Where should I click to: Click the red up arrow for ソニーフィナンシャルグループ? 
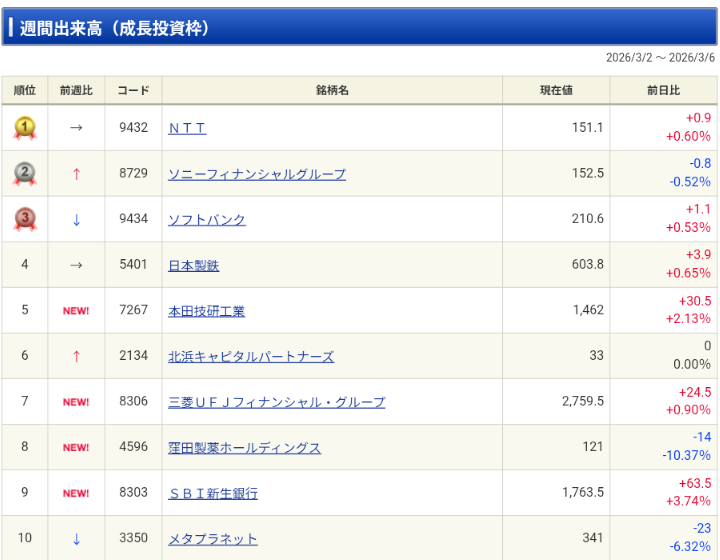tap(76, 174)
